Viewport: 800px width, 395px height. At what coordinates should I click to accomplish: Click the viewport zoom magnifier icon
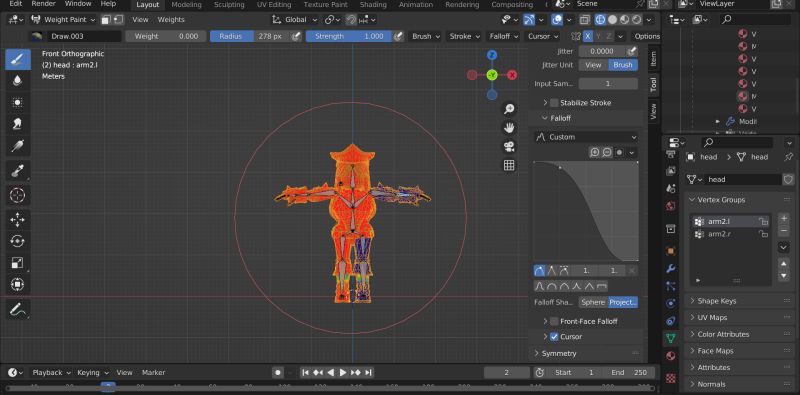[x=509, y=109]
